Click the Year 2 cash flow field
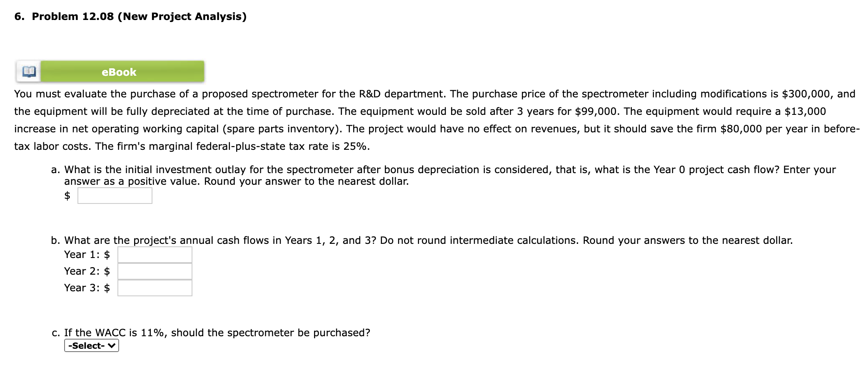The image size is (868, 382). point(154,271)
